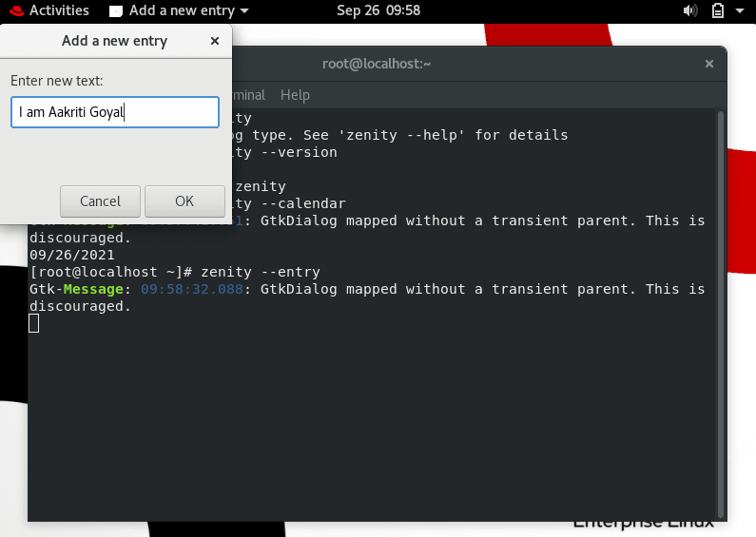Click the volume speaker icon
The image size is (756, 537).
coord(690,10)
